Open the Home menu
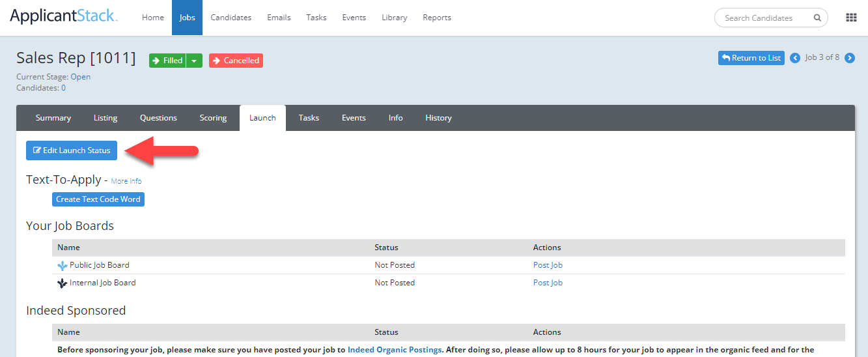 pos(153,18)
